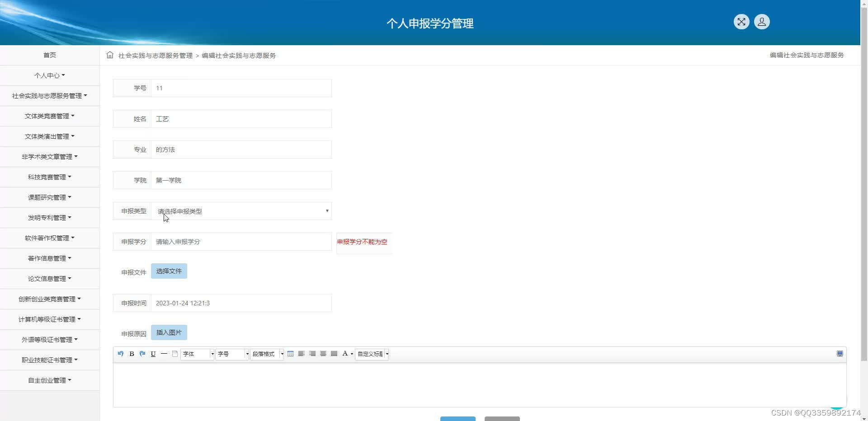Click into the 申报时间 date field
The width and height of the screenshot is (868, 421).
tap(241, 303)
